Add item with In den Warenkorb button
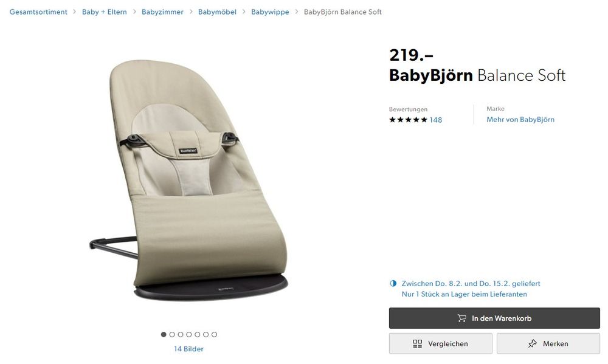 [494, 318]
